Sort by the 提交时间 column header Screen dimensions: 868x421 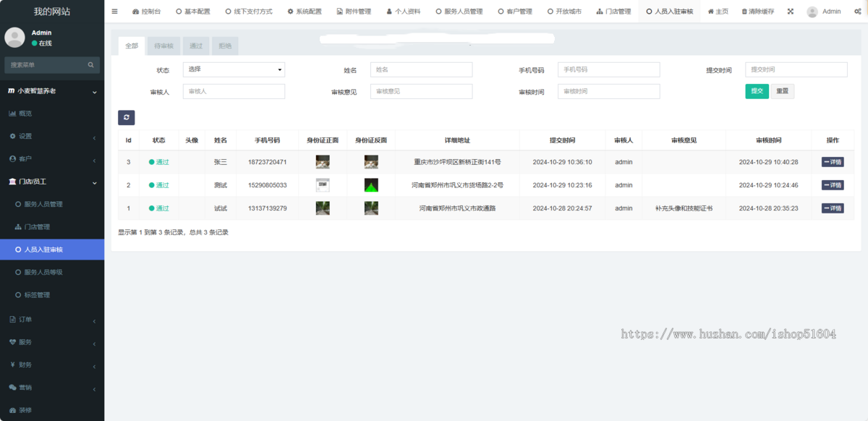point(562,140)
